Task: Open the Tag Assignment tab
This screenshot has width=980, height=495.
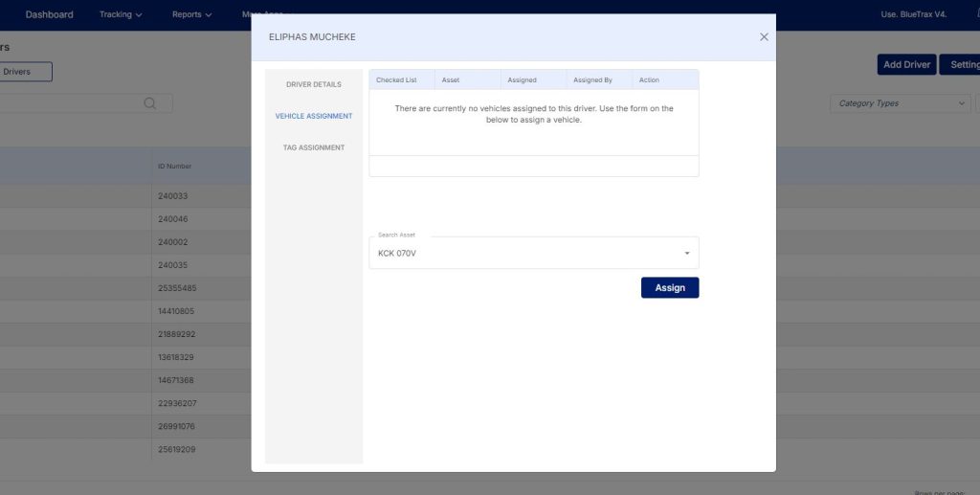Action: [313, 147]
